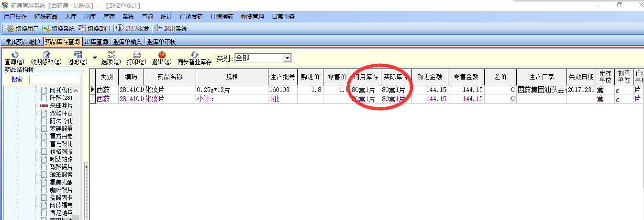This screenshot has width=644, height=220.
Task: Open 消息收发 message center icon
Action: coord(120,29)
